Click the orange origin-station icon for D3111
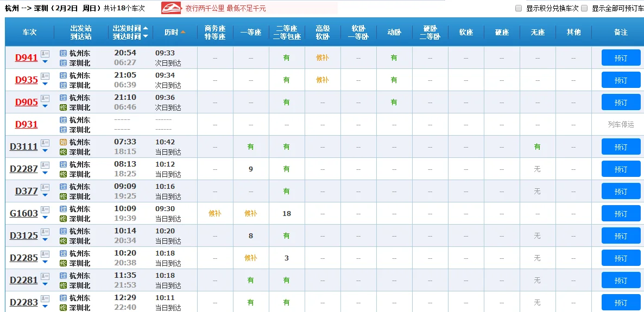644x312 pixels. [x=63, y=142]
